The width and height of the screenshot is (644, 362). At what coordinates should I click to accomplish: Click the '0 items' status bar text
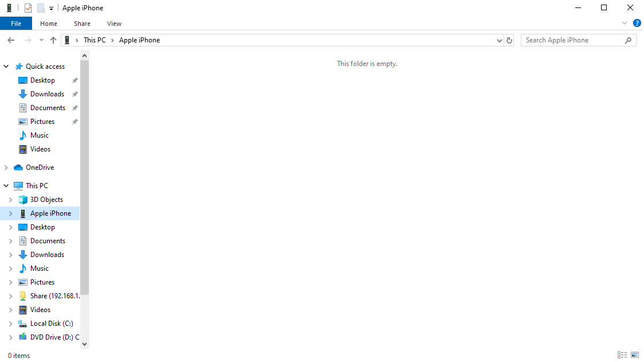coord(19,356)
